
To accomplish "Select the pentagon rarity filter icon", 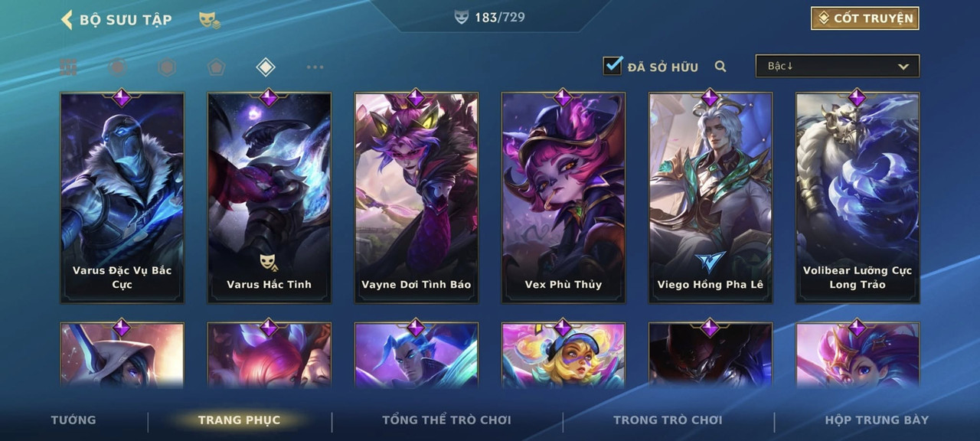I will pyautogui.click(x=216, y=67).
